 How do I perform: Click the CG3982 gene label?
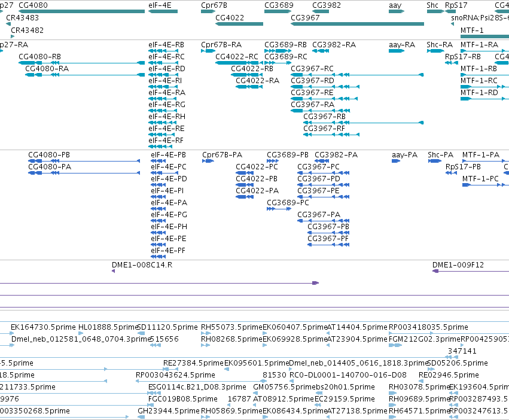coord(327,5)
